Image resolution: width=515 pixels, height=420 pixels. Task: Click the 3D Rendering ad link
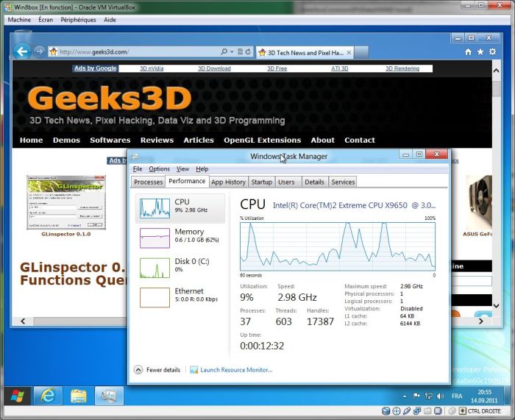click(402, 68)
